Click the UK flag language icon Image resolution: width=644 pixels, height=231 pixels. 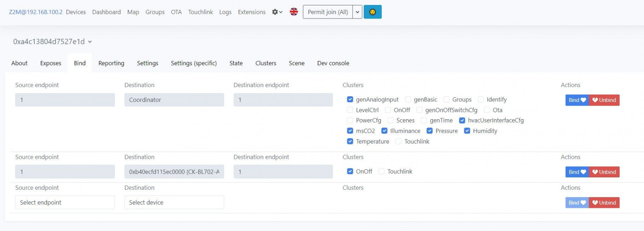click(x=294, y=12)
